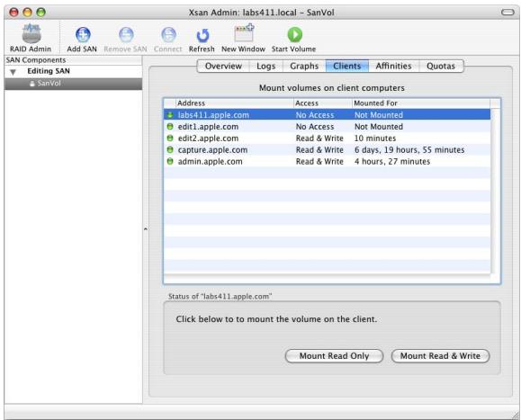Click the green status icon beside edit1.apple.com

coord(170,127)
